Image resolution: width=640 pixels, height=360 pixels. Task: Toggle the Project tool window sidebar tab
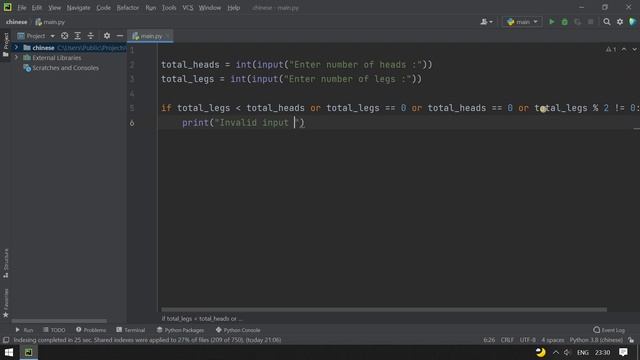(x=6, y=44)
